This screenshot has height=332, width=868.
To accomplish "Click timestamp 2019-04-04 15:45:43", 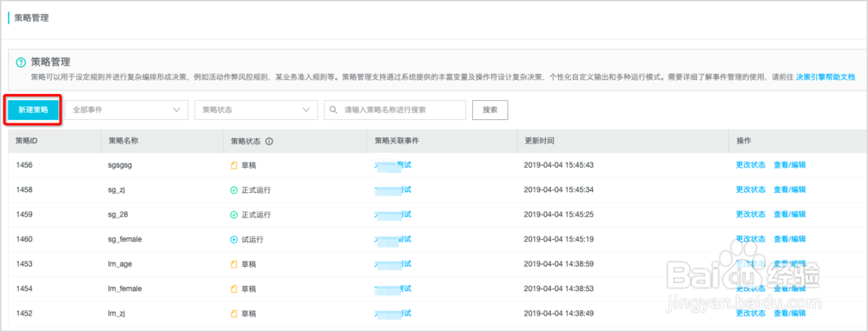I will coord(558,165).
